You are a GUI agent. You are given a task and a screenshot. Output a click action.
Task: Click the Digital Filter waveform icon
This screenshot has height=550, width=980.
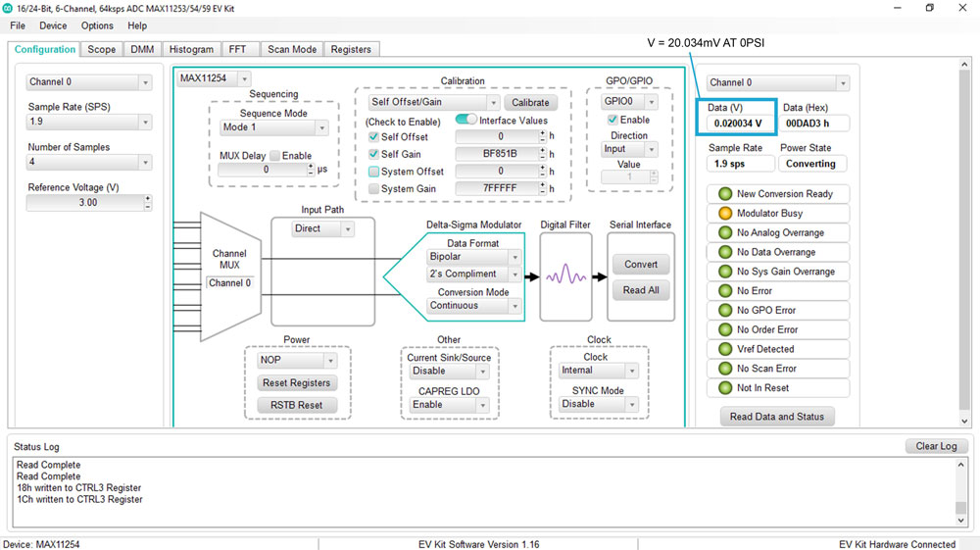tap(565, 276)
